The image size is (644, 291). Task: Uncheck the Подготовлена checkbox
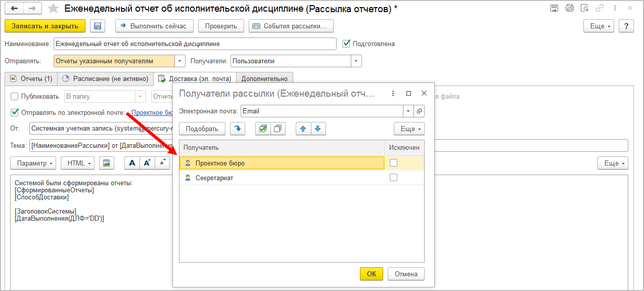[x=346, y=44]
